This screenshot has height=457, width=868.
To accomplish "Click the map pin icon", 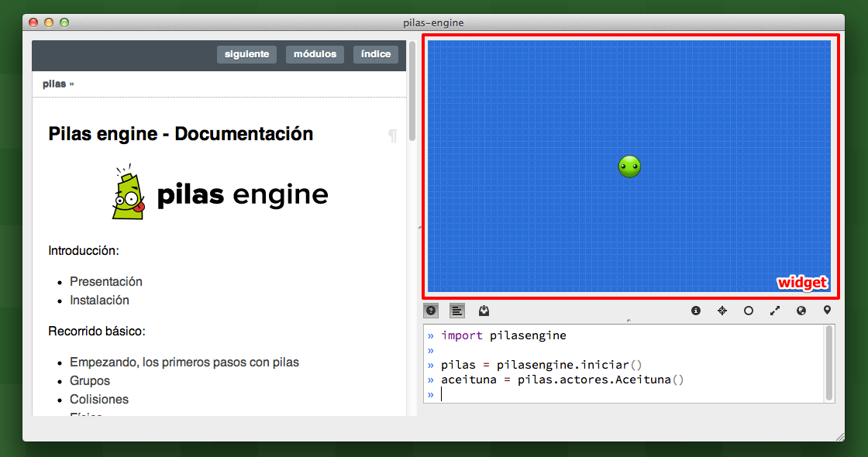I will click(827, 311).
